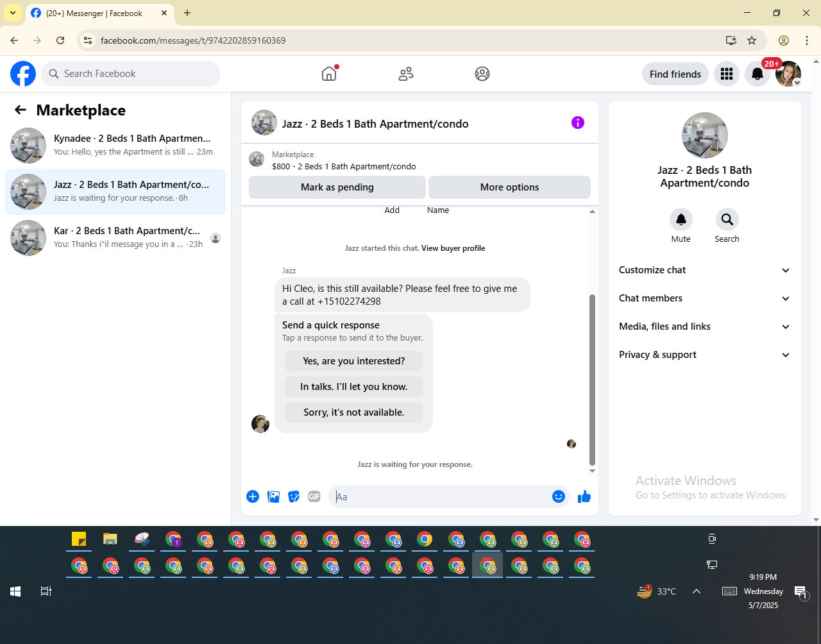Open the apps grid menu icon
Viewport: 821px width, 644px height.
pyautogui.click(x=727, y=74)
